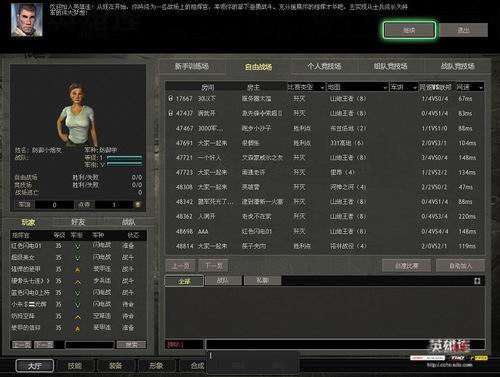Click the player search input field

pyautogui.click(x=89, y=345)
